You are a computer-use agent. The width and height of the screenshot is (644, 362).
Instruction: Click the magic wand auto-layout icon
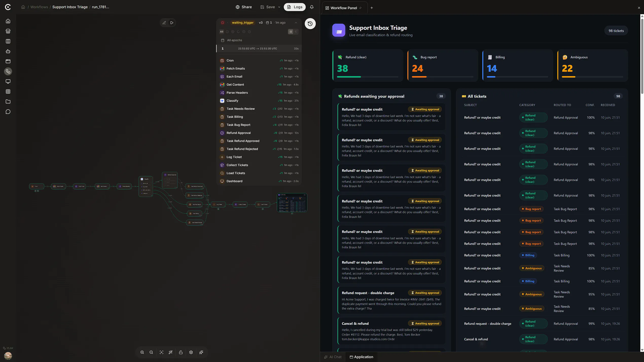point(171,352)
